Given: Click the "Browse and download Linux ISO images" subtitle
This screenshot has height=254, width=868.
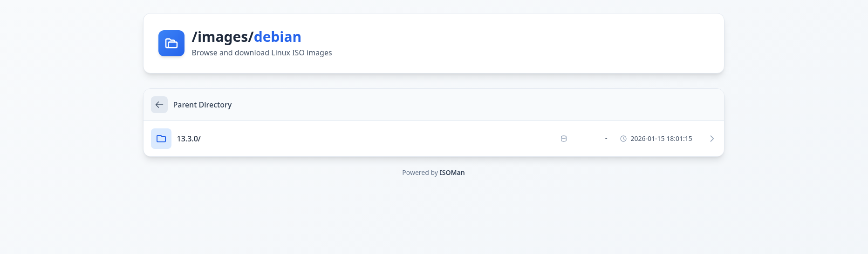Looking at the screenshot, I should coord(262,53).
